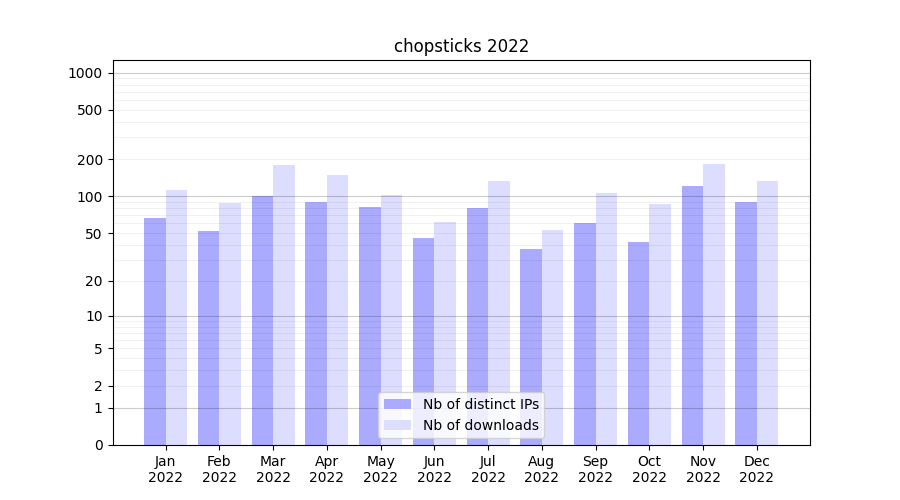Click the 1000 tick on the y-axis

[x=85, y=73]
